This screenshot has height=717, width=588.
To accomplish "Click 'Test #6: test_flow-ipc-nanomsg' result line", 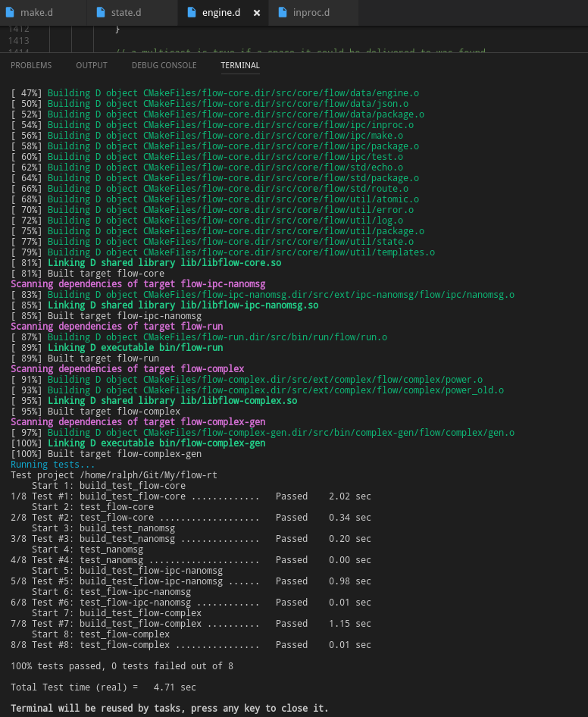I will [x=191, y=603].
